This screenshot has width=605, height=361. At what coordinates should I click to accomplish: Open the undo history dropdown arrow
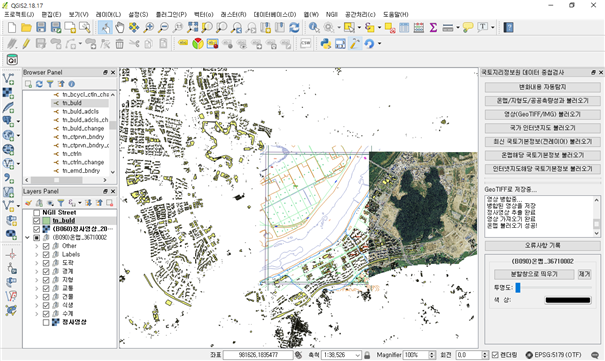click(380, 44)
